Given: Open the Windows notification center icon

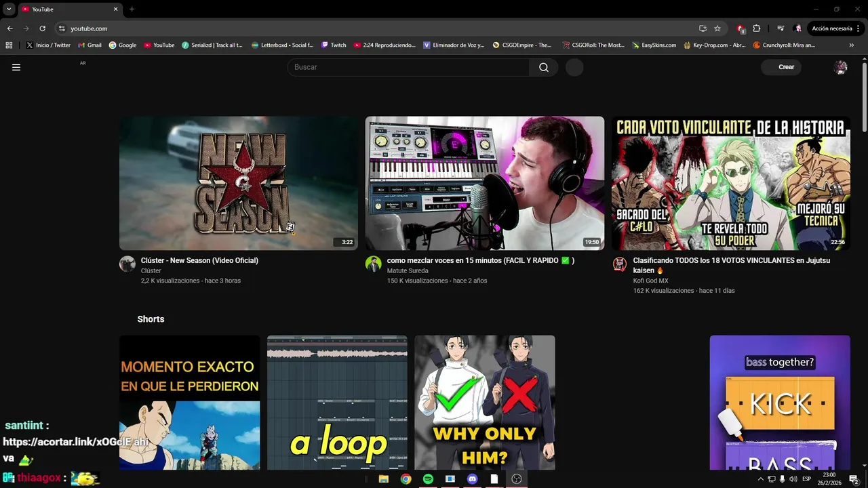Looking at the screenshot, I should (854, 479).
